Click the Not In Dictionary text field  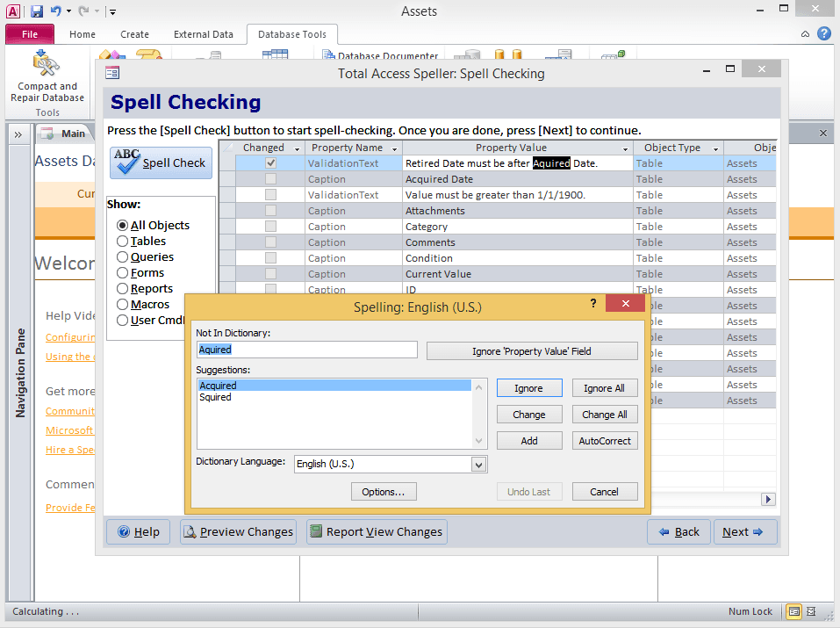(307, 350)
